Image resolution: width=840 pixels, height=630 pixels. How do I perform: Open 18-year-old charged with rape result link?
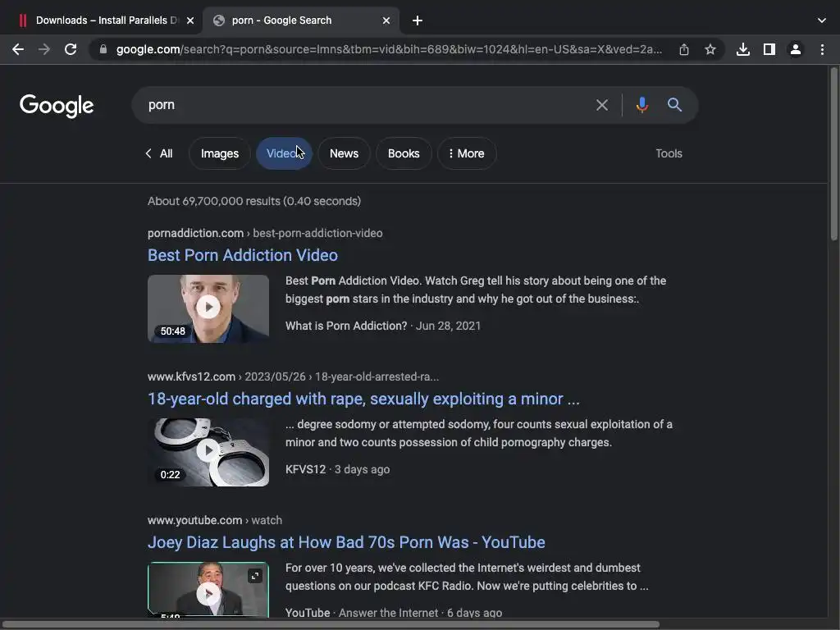(x=363, y=399)
